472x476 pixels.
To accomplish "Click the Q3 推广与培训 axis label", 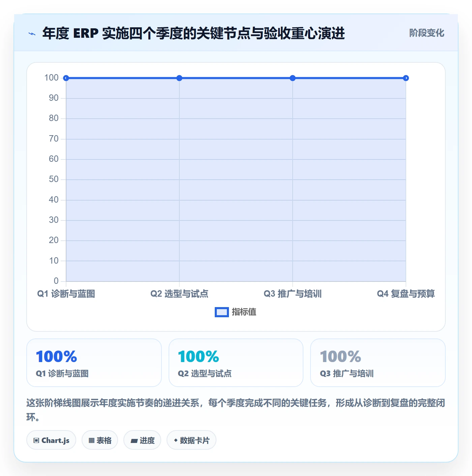I will tap(293, 294).
